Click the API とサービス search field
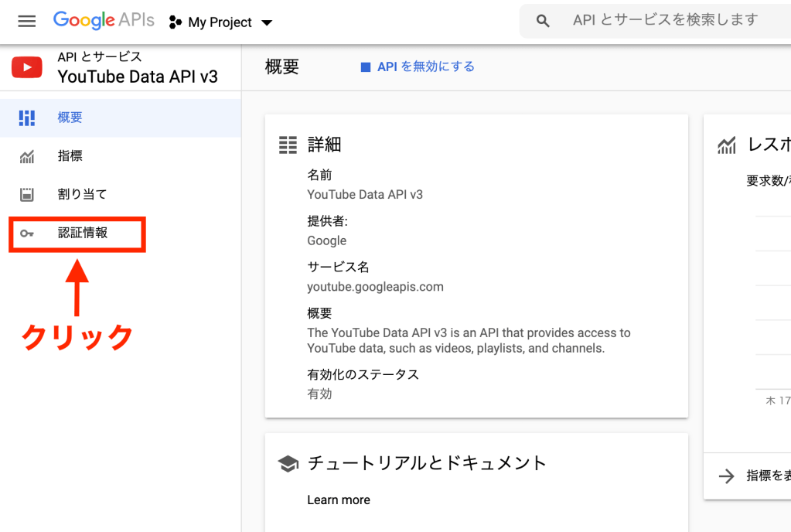Viewport: 791px width, 532px height. click(x=665, y=21)
